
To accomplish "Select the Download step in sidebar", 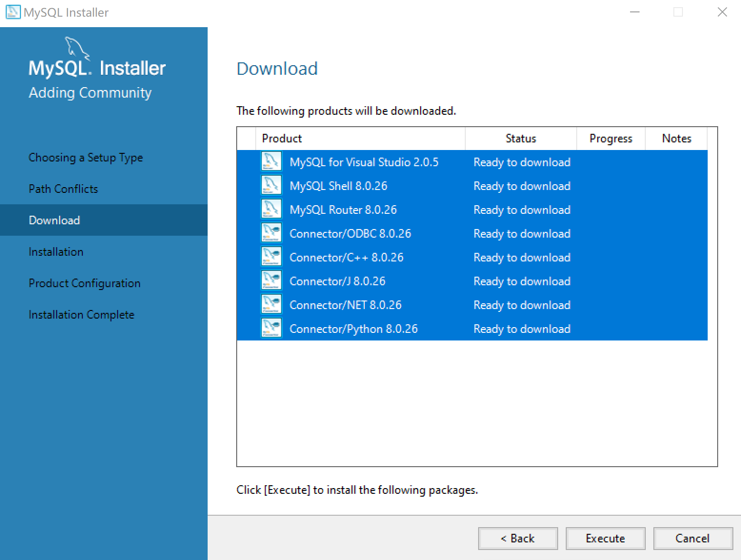I will (104, 220).
